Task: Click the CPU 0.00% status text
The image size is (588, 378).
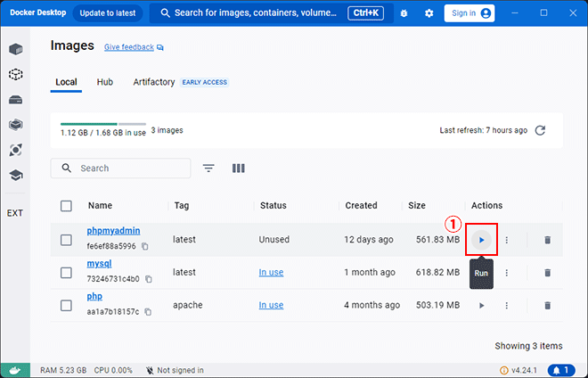Action: tap(113, 371)
